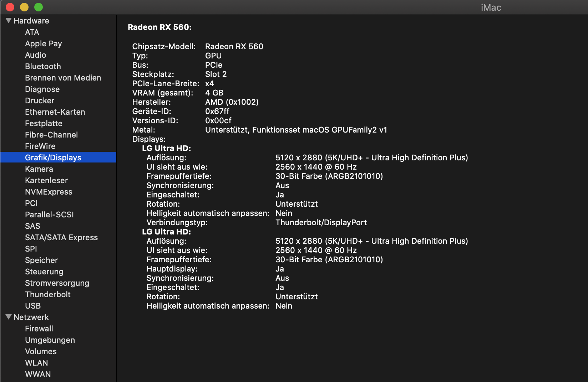Open the Kartenleser entry
Image resolution: width=588 pixels, height=382 pixels.
[x=46, y=180]
